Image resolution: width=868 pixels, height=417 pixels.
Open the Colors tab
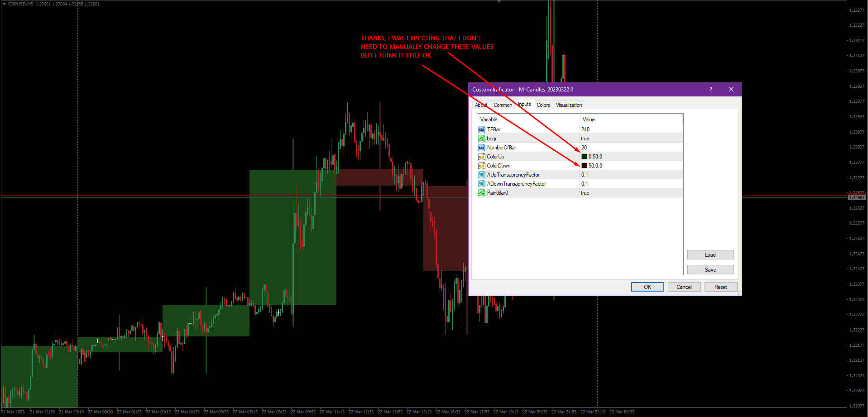pyautogui.click(x=543, y=105)
